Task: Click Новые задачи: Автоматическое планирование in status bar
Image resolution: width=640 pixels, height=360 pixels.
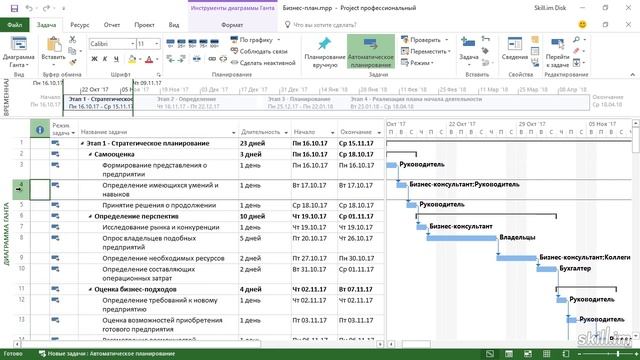Action: (107, 354)
